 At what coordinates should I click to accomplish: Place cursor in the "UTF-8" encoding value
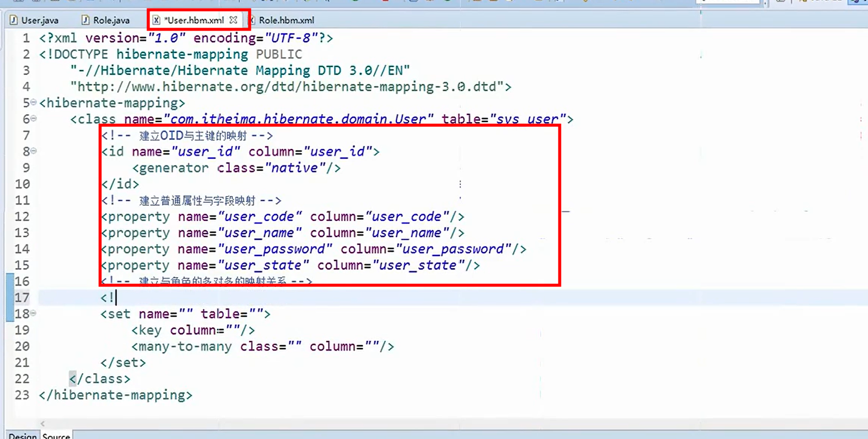292,38
